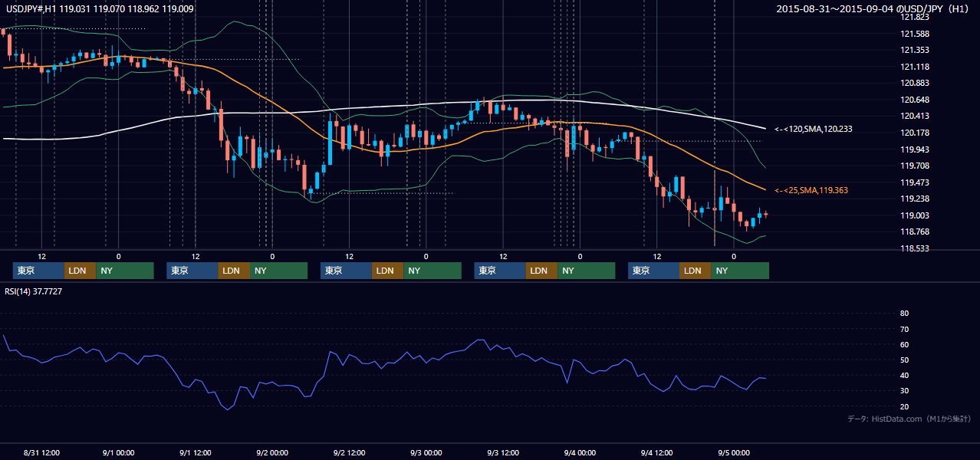Select RSI scale value 30
The width and height of the screenshot is (980, 460).
point(904,391)
